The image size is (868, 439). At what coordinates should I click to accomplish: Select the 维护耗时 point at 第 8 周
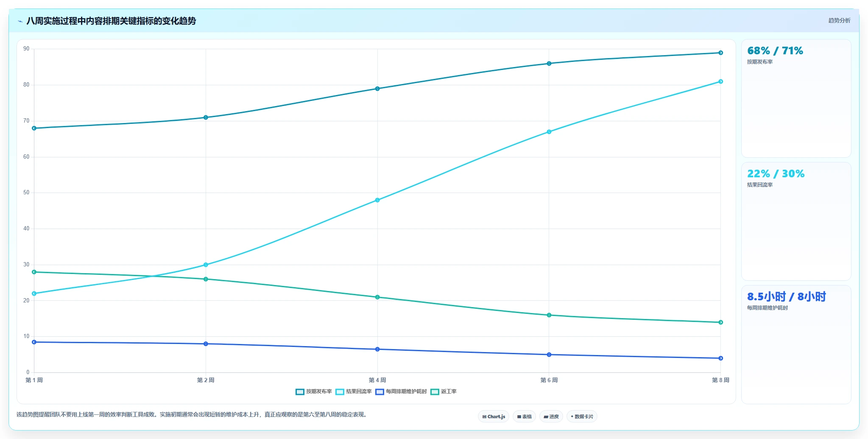pyautogui.click(x=720, y=358)
